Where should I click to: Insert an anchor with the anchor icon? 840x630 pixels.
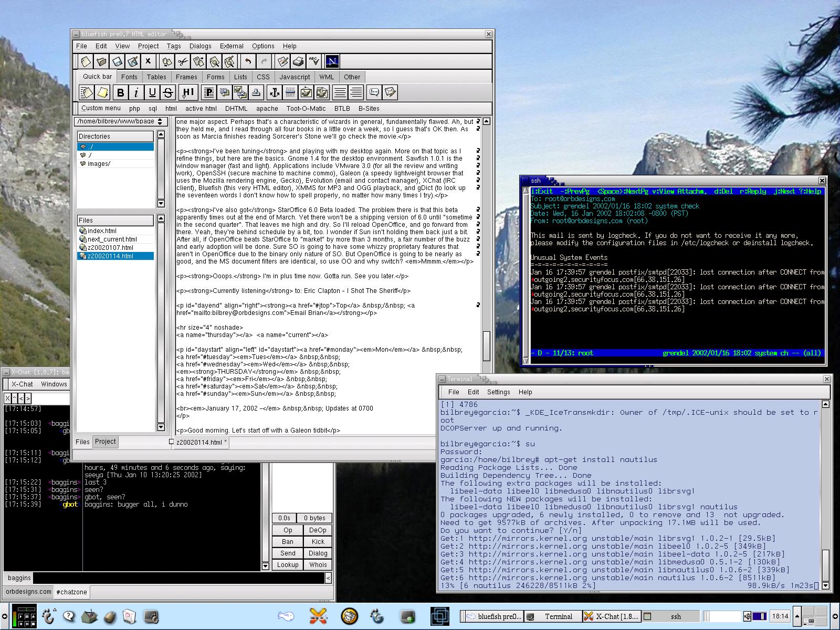274,93
